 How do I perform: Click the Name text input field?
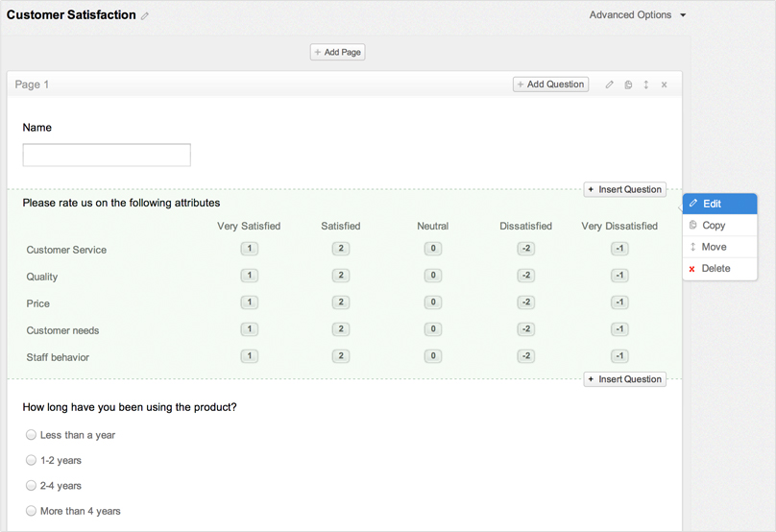107,155
